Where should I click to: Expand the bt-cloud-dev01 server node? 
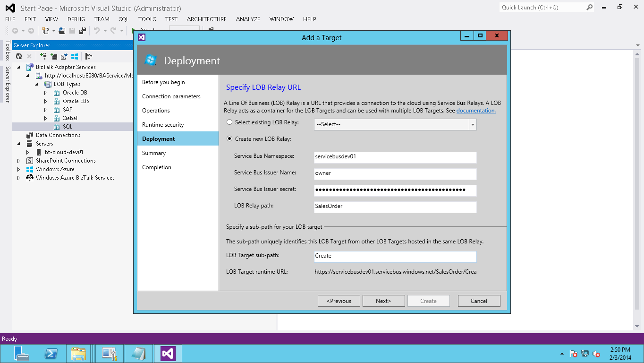(28, 152)
